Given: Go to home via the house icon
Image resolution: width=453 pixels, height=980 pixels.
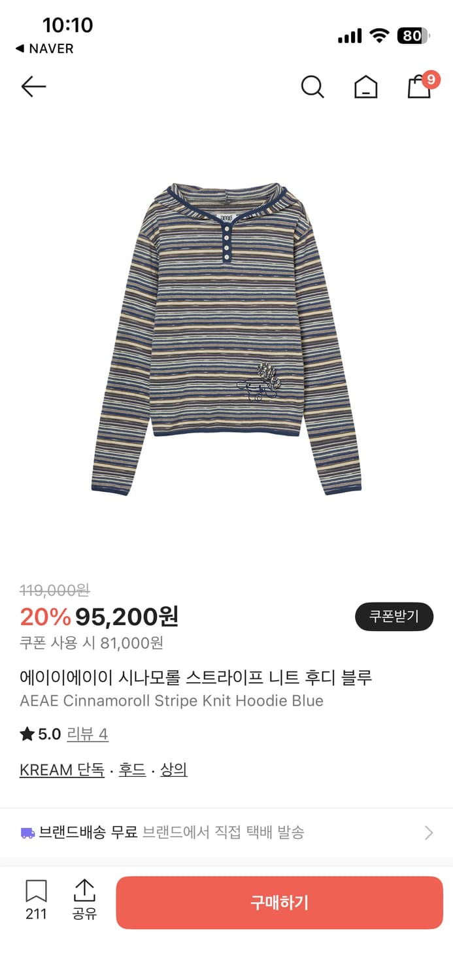Looking at the screenshot, I should tap(366, 86).
